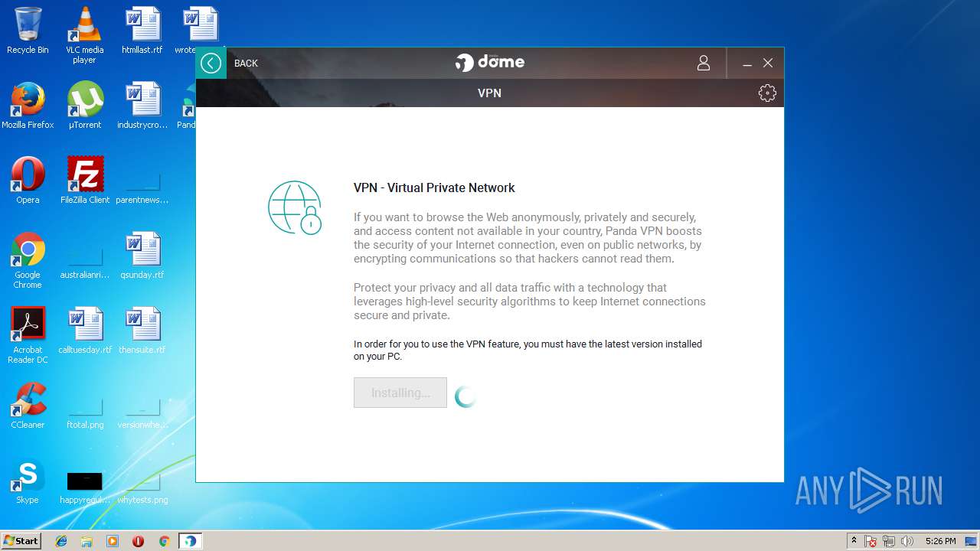Viewport: 980px width, 551px height.
Task: Select the ftotal.png desktop file
Action: coord(85,413)
